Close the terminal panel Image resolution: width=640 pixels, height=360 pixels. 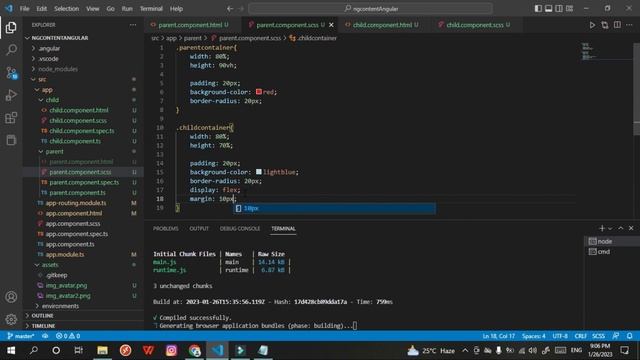(631, 229)
